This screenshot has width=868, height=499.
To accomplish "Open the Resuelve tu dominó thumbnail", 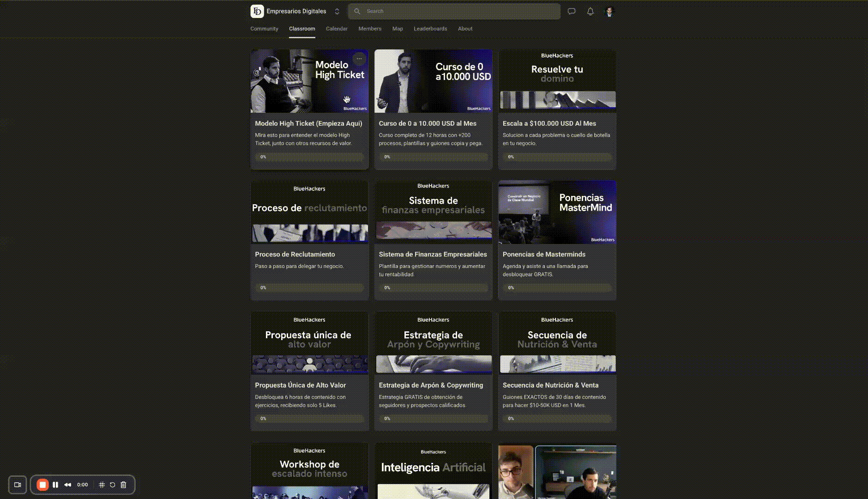I will [x=557, y=81].
